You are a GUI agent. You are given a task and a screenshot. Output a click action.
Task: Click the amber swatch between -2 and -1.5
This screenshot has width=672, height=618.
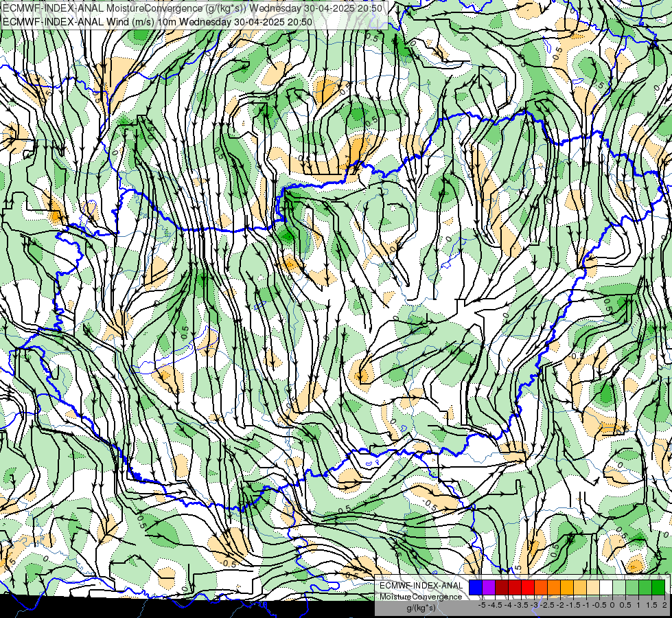[566, 588]
